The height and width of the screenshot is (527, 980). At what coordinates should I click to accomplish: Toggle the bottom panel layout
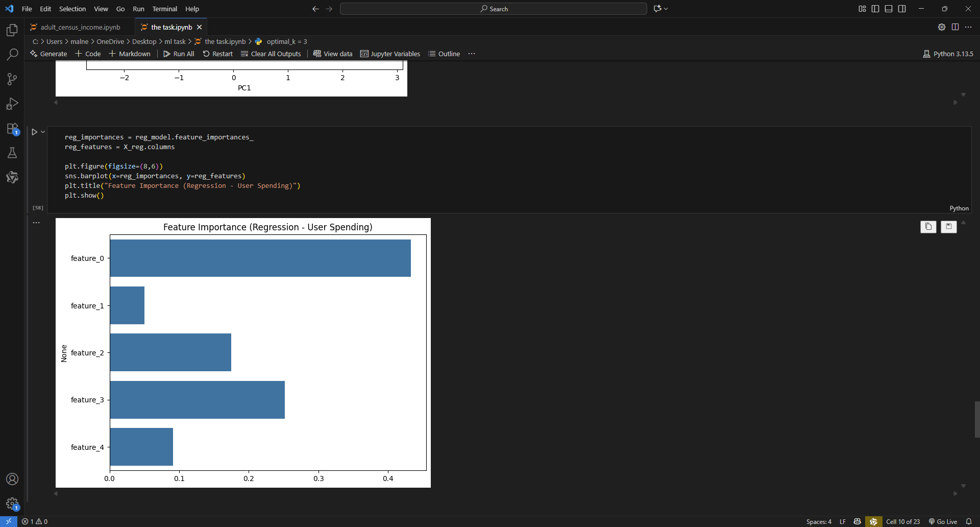coord(889,9)
